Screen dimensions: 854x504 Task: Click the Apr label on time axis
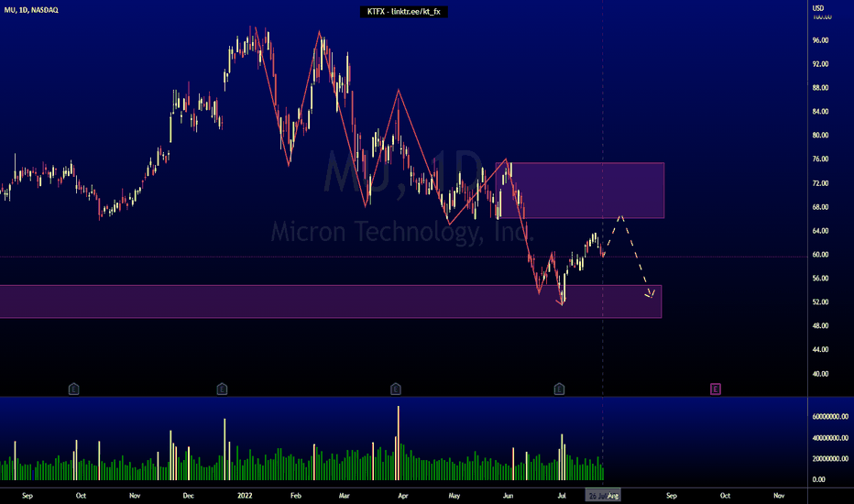(x=403, y=495)
